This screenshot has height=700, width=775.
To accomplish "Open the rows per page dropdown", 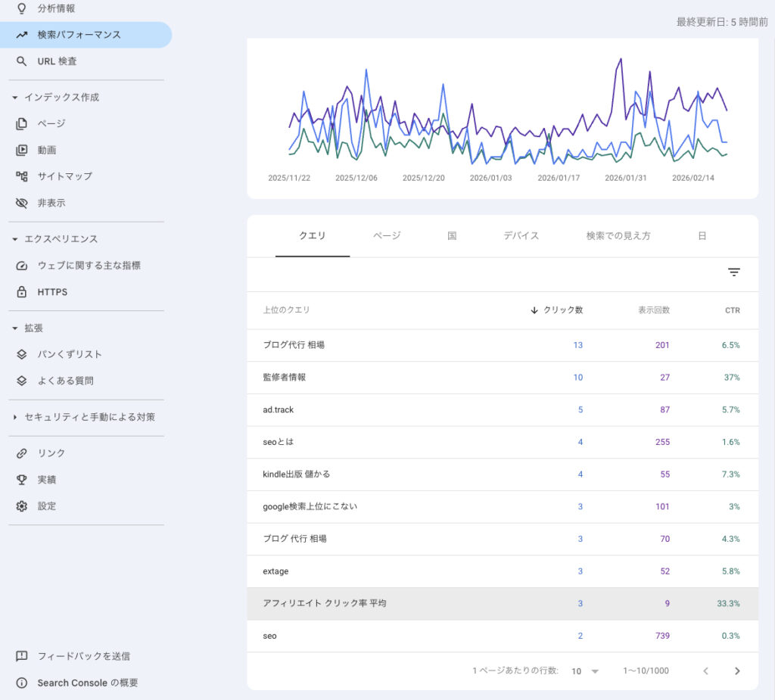I will 587,670.
